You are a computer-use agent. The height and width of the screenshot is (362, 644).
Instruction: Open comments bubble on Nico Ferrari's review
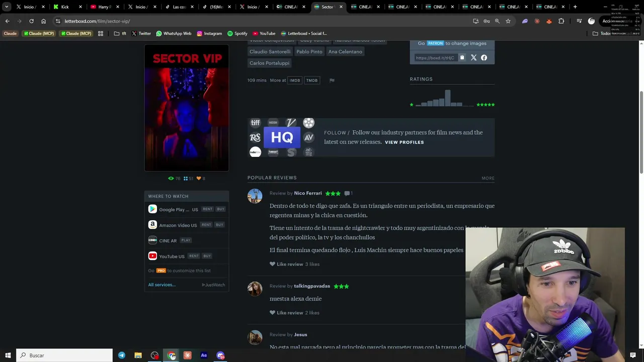coord(348,193)
